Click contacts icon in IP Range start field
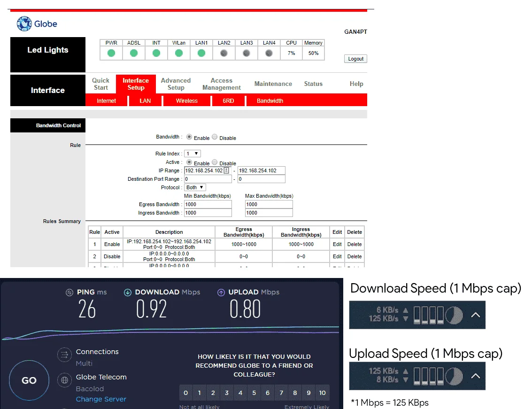 tap(226, 170)
